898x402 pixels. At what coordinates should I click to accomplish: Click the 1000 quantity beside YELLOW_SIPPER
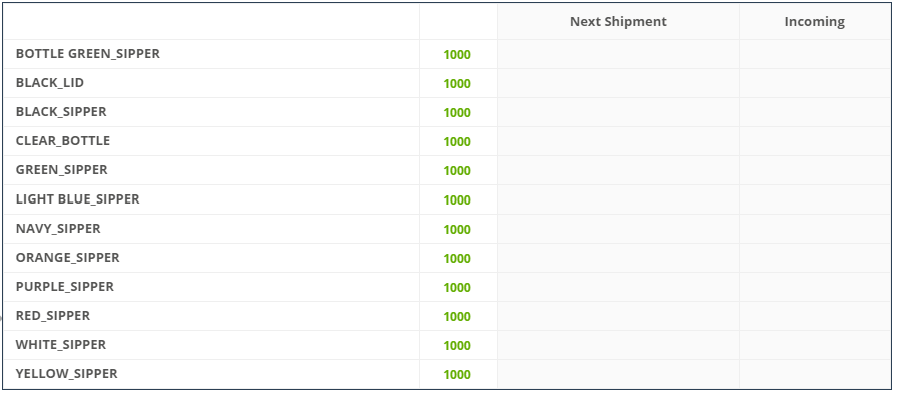(x=457, y=375)
